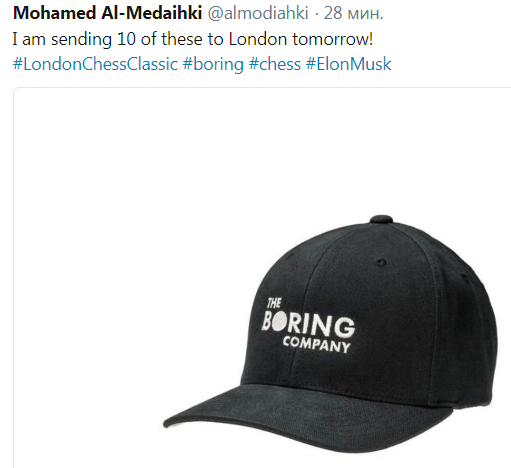Click the button on top of the cap
Image resolution: width=511 pixels, height=468 pixels.
pyautogui.click(x=381, y=219)
